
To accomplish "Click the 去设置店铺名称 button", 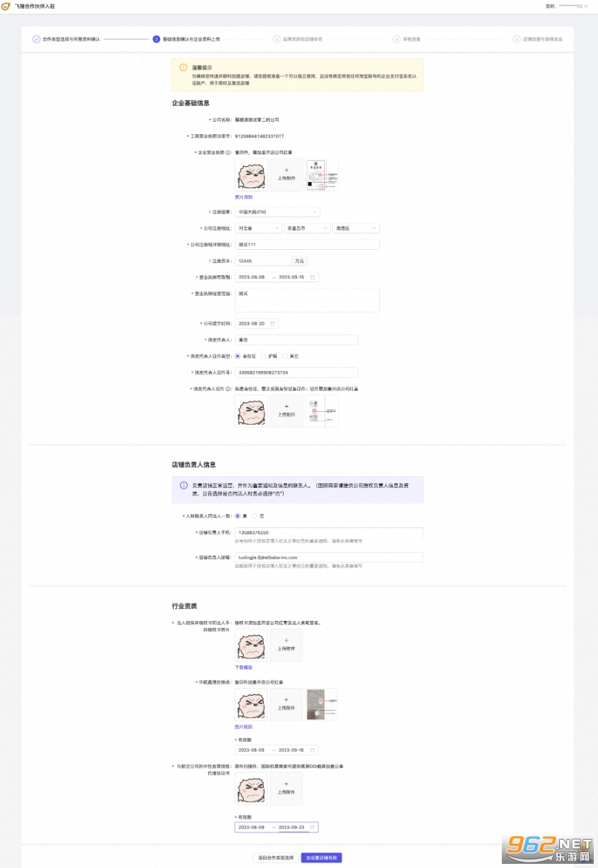I will tap(321, 858).
